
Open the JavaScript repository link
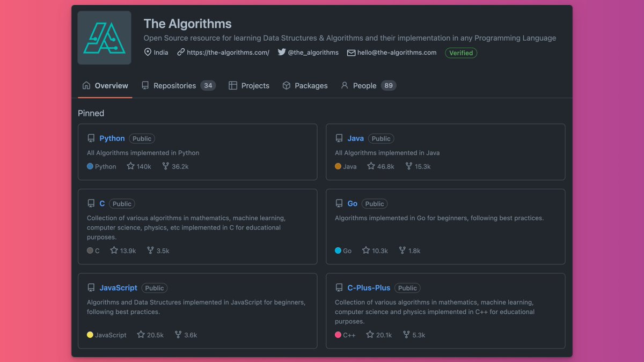pyautogui.click(x=118, y=288)
